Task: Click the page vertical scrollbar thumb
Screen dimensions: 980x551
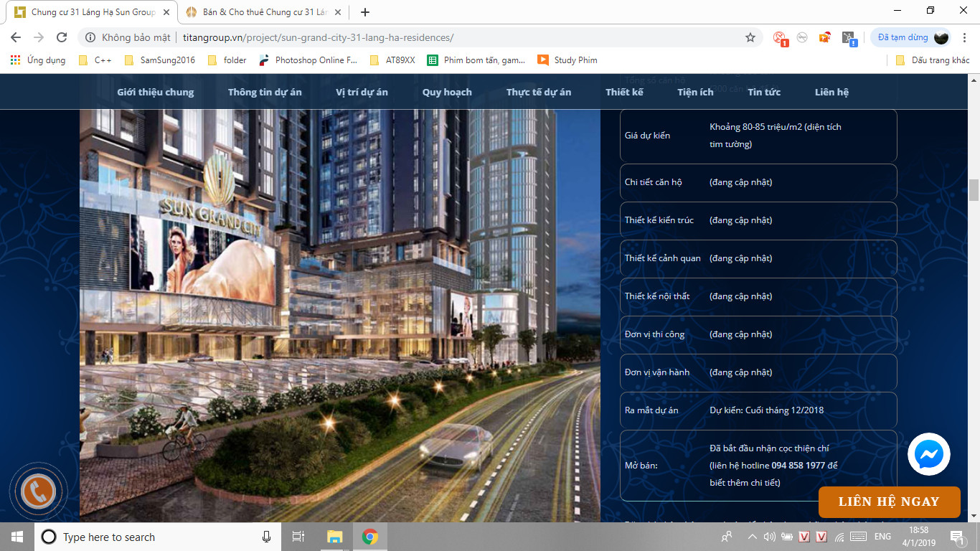Action: [974, 190]
